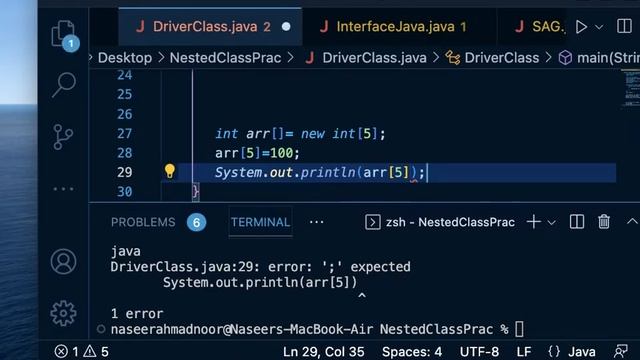Click the feedback icon in status bar
This screenshot has height=360, width=640.
tap(621, 351)
